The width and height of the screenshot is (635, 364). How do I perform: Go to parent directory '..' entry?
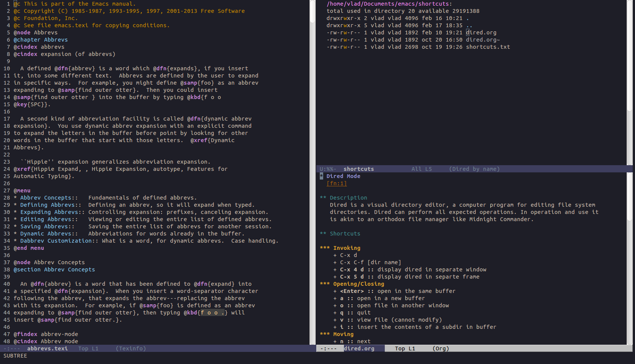pos(469,25)
